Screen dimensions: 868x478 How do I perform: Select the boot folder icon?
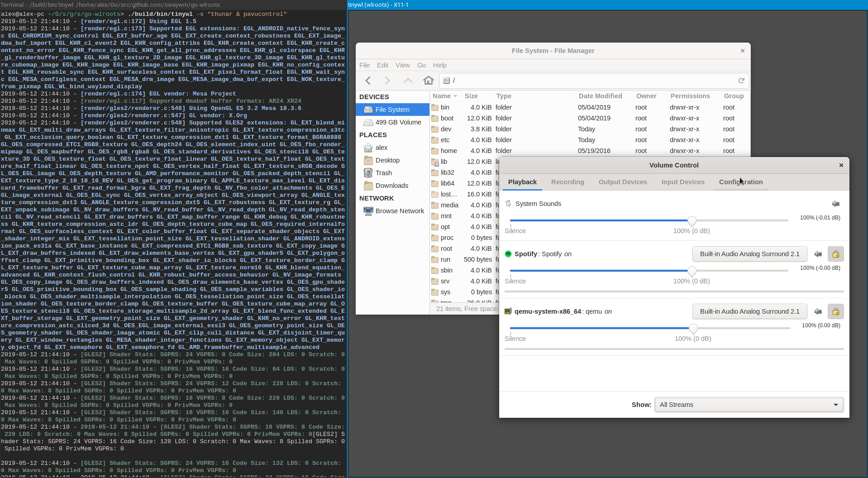click(x=435, y=118)
